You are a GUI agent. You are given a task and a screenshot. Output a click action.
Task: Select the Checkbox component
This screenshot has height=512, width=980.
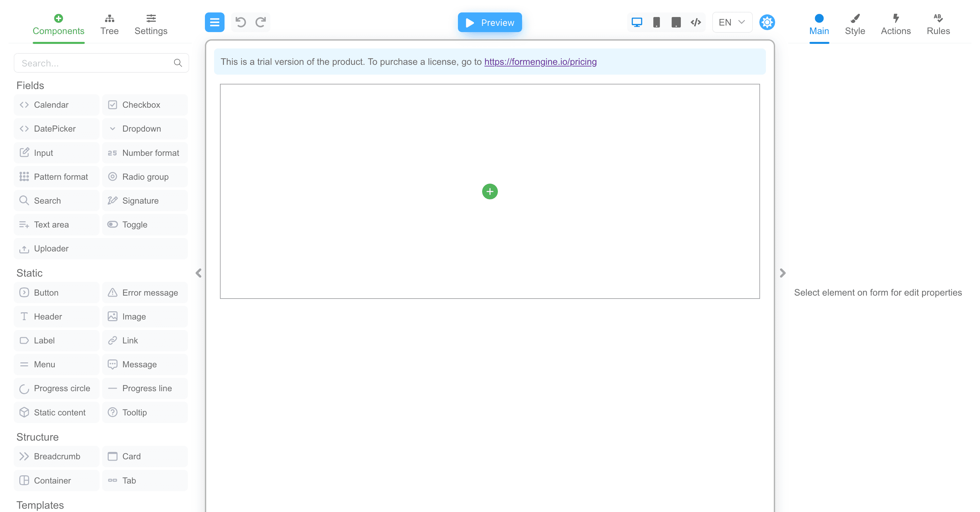click(x=145, y=105)
